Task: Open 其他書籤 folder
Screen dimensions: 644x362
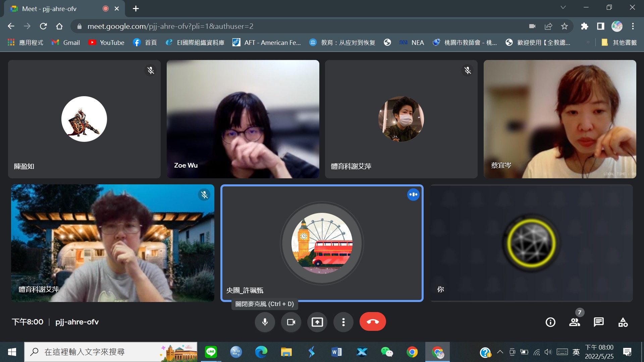Action: point(619,43)
